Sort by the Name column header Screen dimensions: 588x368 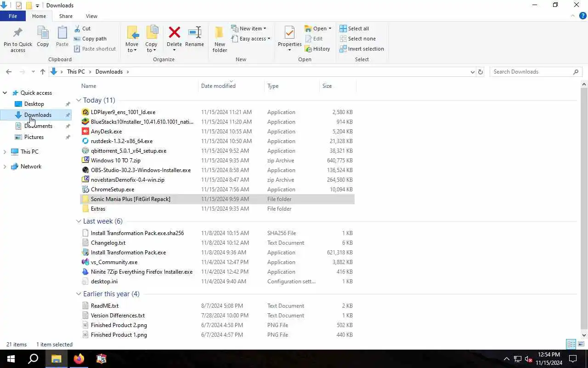pos(138,86)
